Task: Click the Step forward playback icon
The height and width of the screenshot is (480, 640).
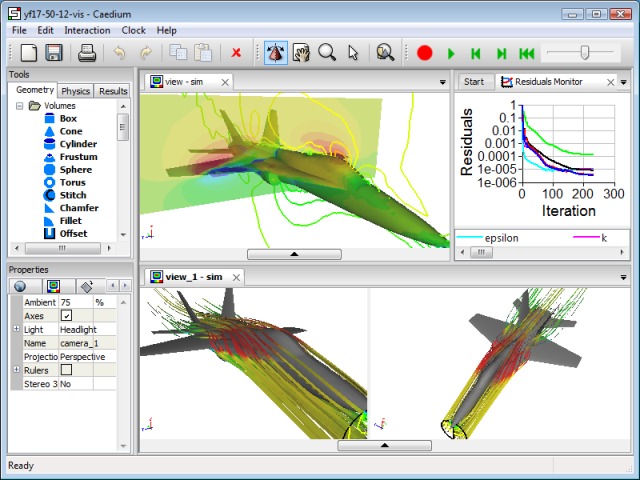Action: (502, 53)
